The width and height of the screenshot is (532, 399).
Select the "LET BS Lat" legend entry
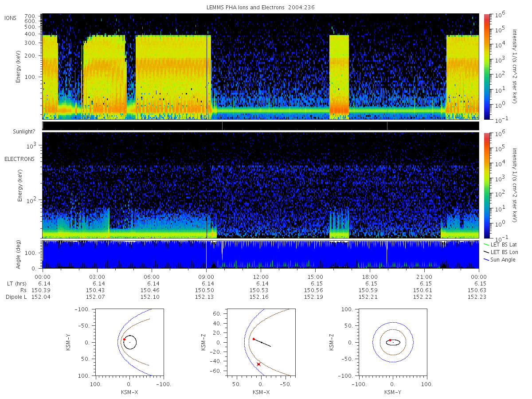pos(501,244)
